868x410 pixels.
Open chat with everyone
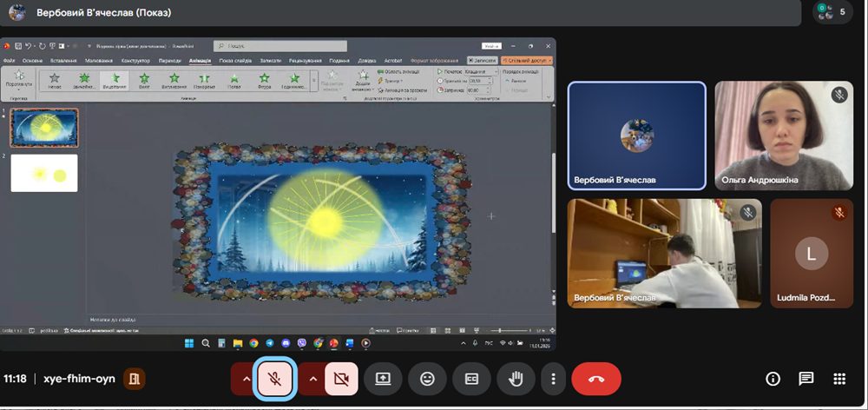(x=806, y=379)
